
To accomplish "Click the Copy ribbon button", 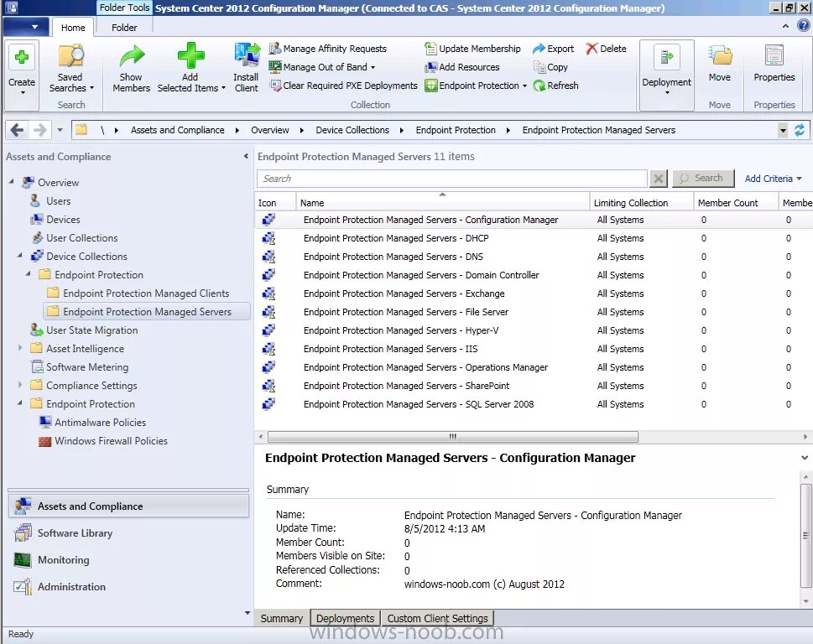I will [550, 67].
